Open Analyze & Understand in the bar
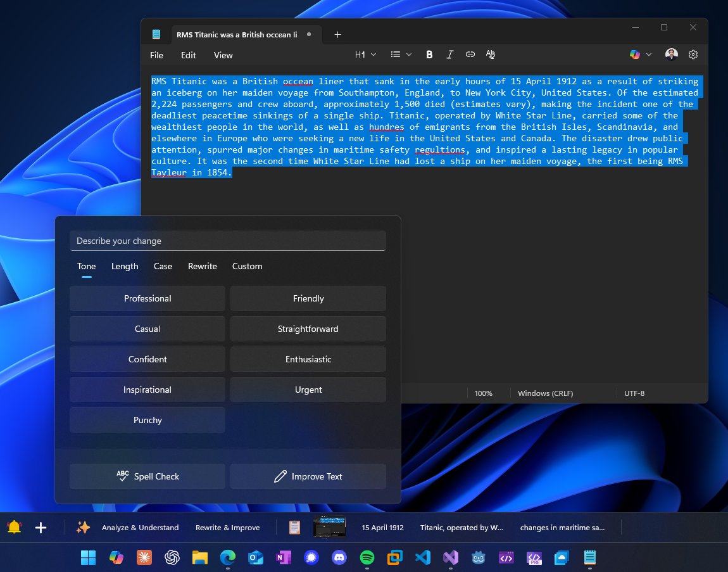The height and width of the screenshot is (572, 728). pyautogui.click(x=140, y=528)
